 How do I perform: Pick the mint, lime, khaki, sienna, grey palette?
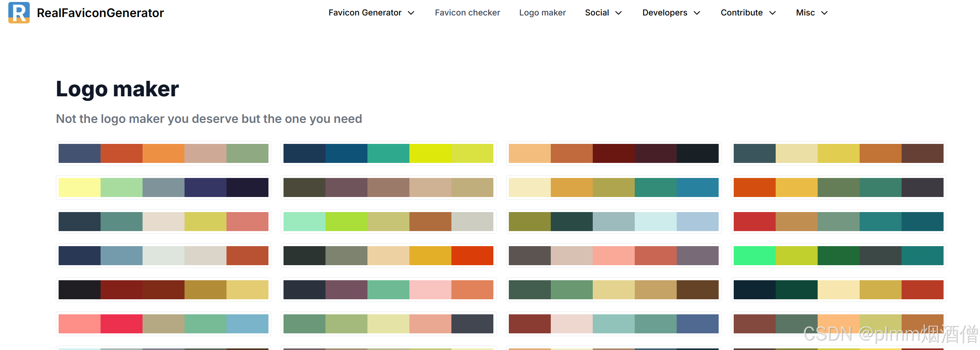pyautogui.click(x=388, y=222)
